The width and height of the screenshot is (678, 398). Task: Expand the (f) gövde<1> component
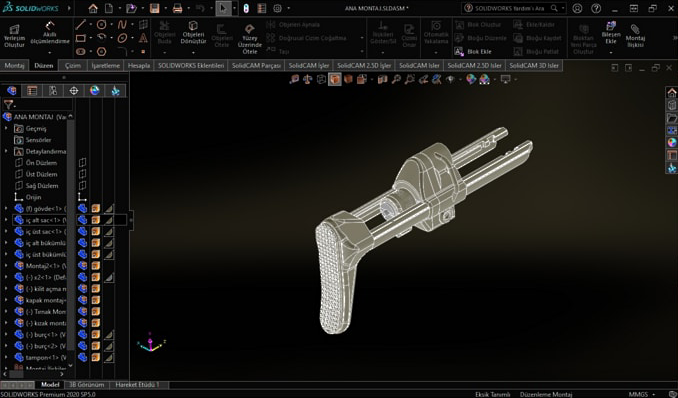(x=6, y=209)
